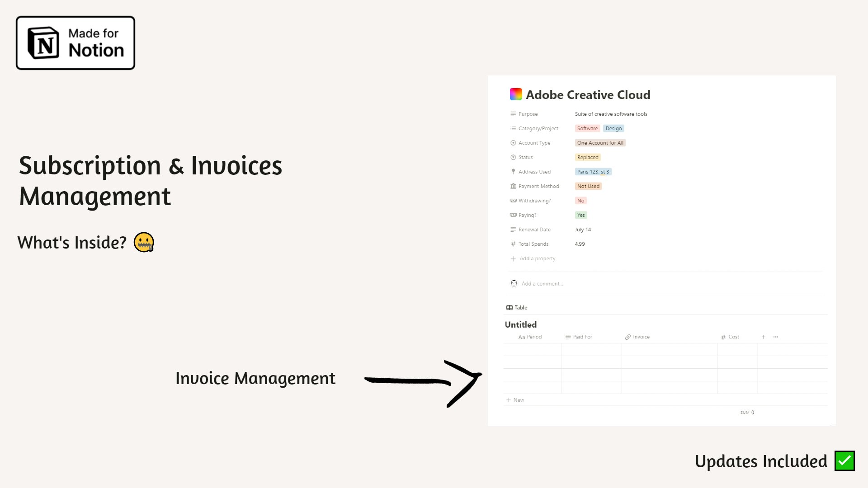Click the Total Spends property label
This screenshot has width=868, height=488.
[533, 244]
